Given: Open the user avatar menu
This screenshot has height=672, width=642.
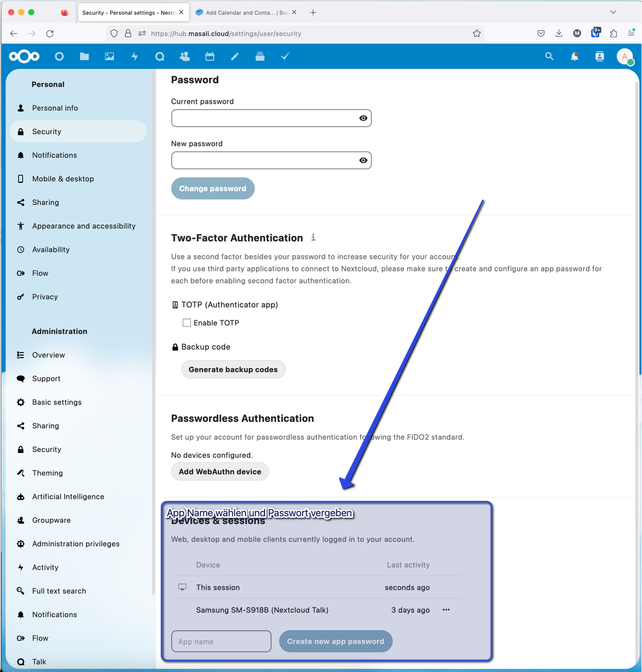Looking at the screenshot, I should coord(624,57).
